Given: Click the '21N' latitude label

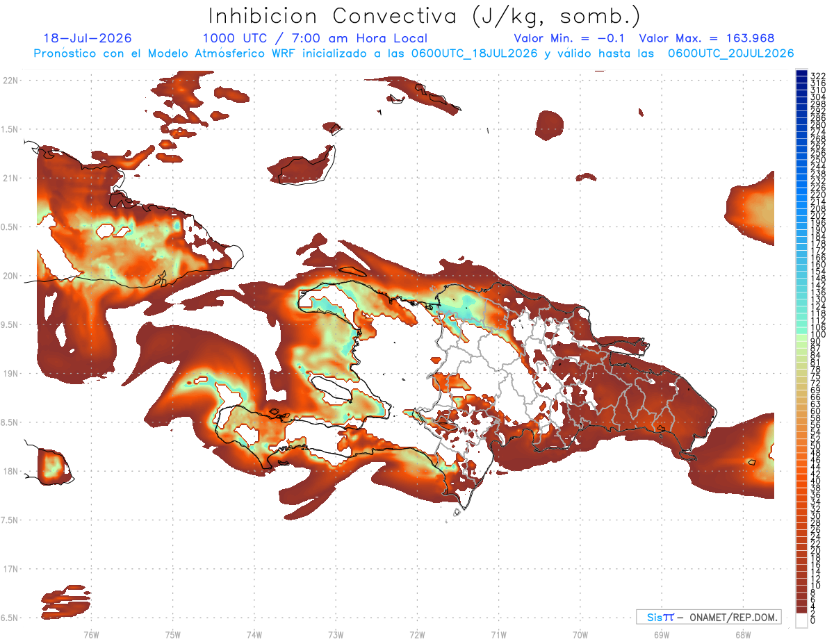Looking at the screenshot, I should point(10,178).
